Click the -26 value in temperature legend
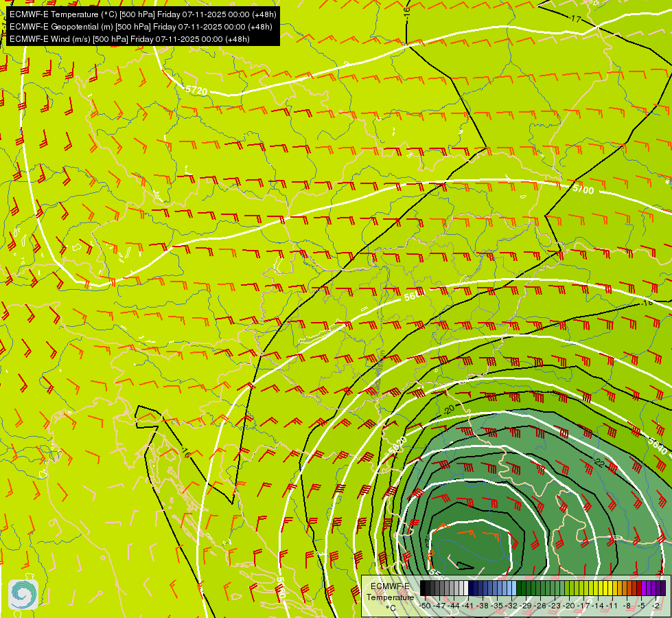Image resolution: width=672 pixels, height=618 pixels. point(541,606)
